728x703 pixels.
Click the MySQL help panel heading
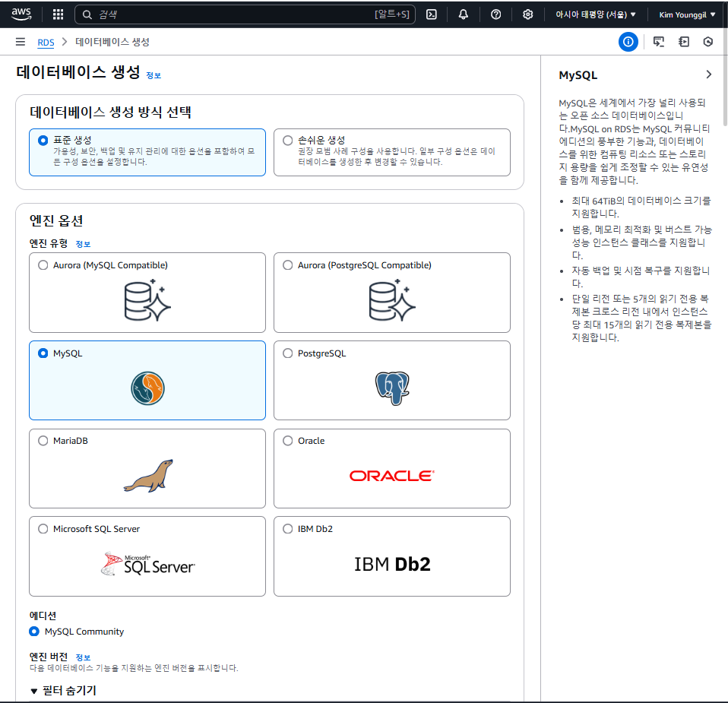click(x=578, y=75)
